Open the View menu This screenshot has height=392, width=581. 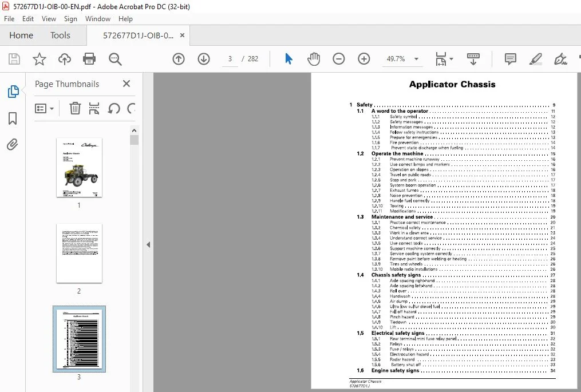pos(49,18)
